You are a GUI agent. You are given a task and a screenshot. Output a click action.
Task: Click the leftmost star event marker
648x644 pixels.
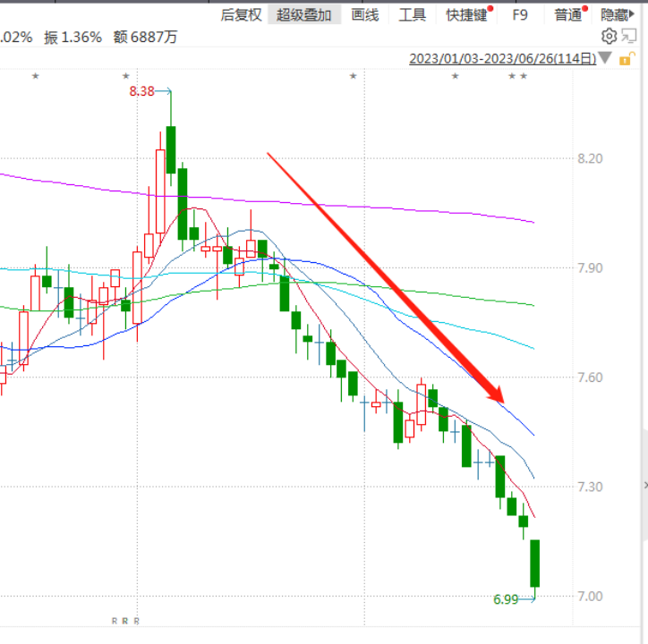(x=36, y=76)
